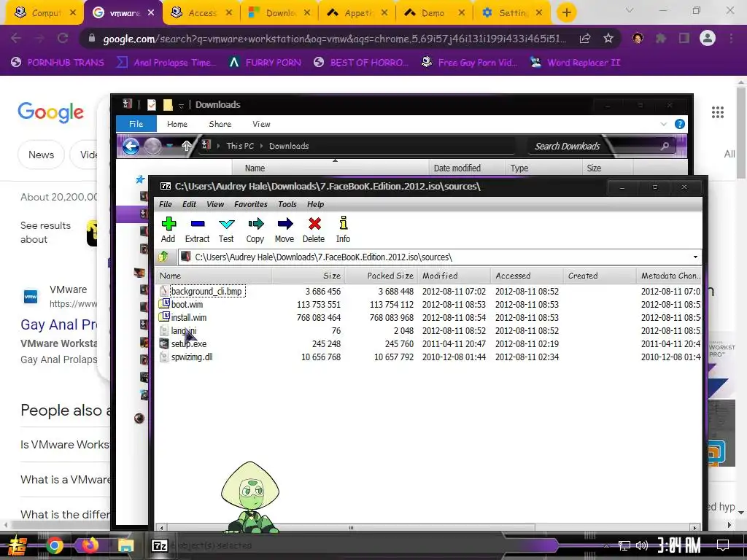747x560 pixels.
Task: Open Explorer help question mark icon
Action: [x=680, y=124]
